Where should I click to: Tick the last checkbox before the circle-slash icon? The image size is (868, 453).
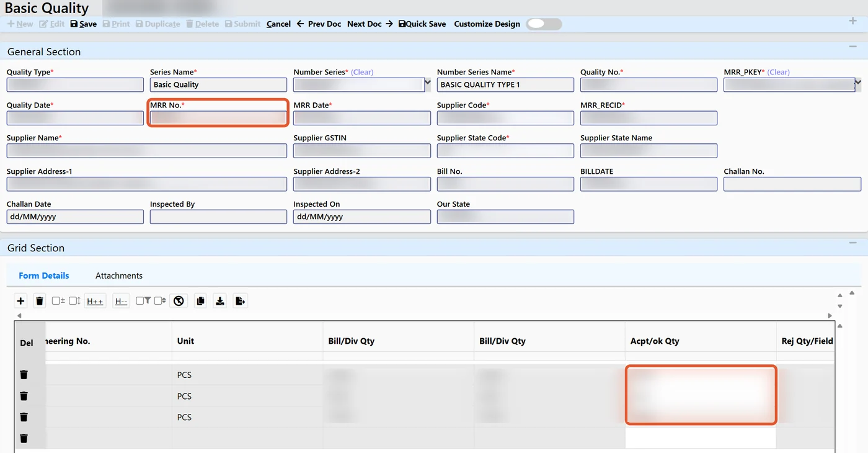(x=157, y=300)
